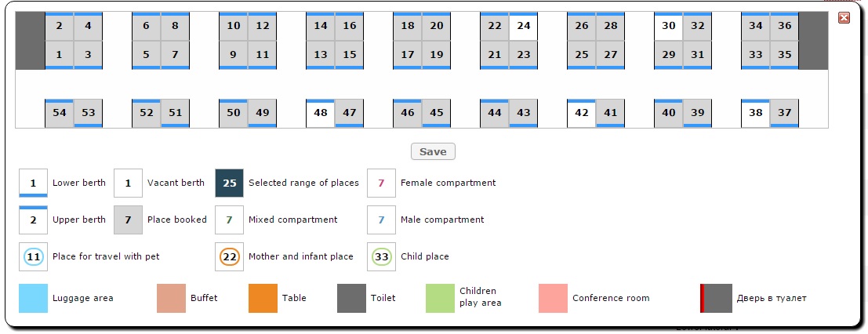This screenshot has height=334, width=868.
Task: Click the Buffet legend color swatch
Action: 171,298
